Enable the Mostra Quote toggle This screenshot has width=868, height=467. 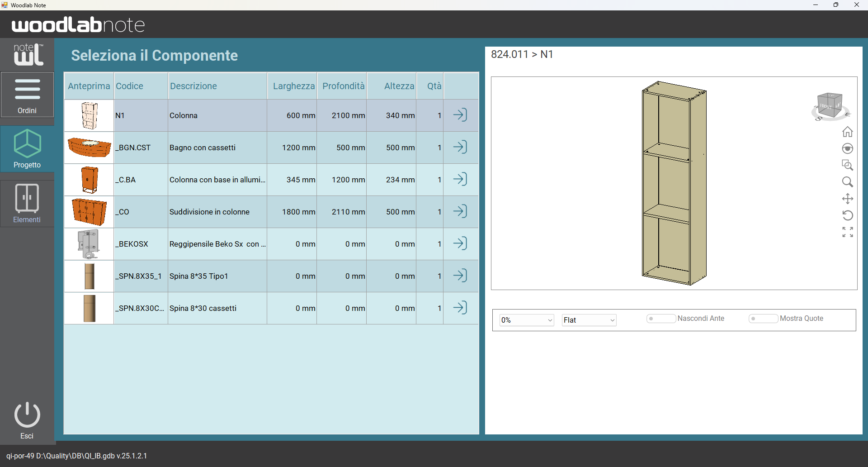[x=764, y=319]
